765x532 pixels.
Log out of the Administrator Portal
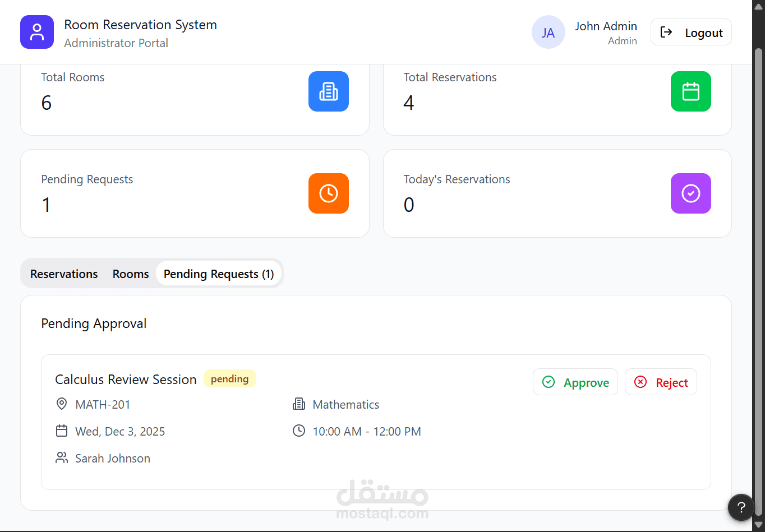691,33
